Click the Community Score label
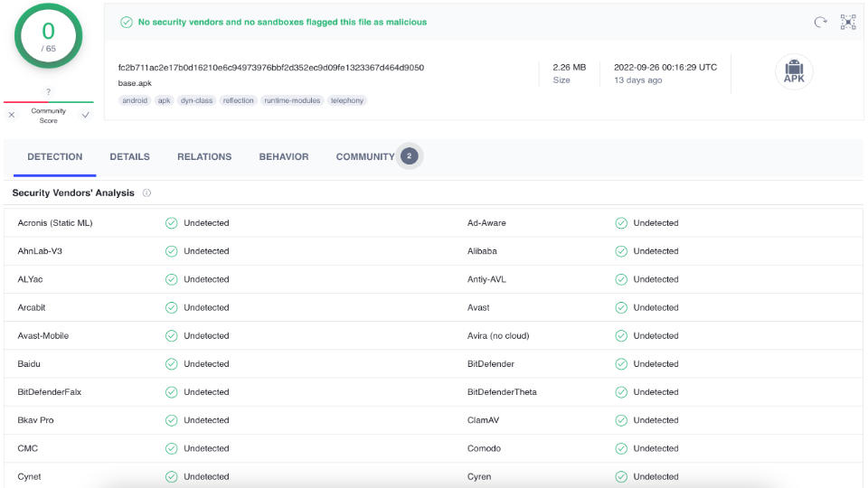The image size is (868, 488). coord(48,116)
